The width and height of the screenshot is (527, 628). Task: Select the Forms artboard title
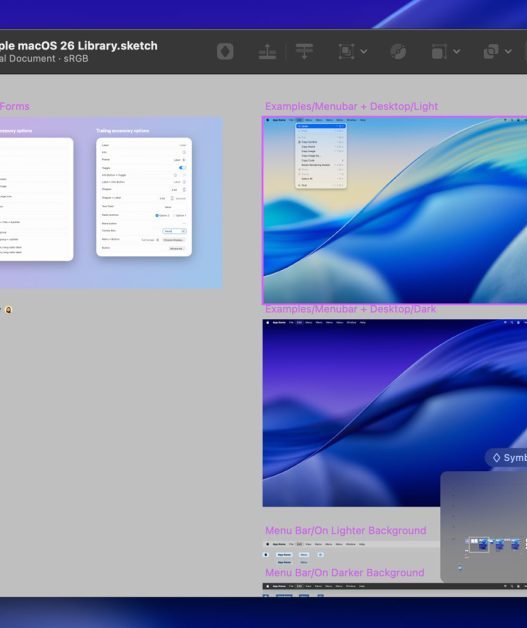coord(14,107)
